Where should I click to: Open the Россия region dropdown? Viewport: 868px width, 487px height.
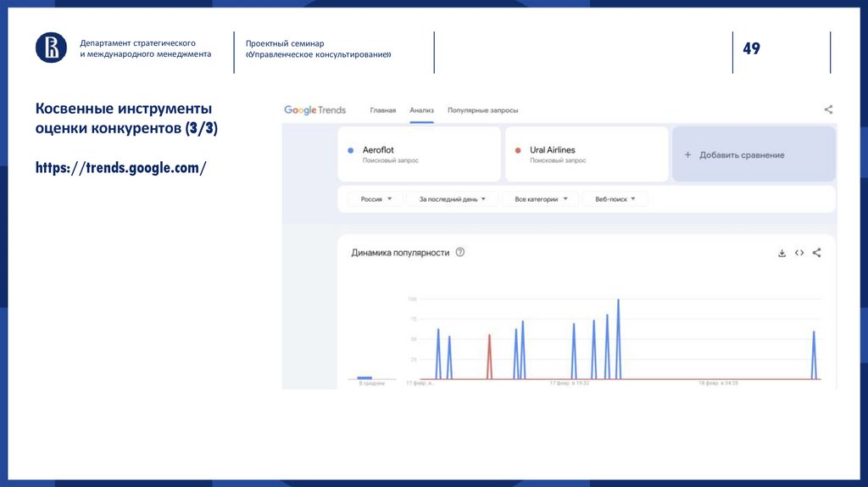click(376, 199)
